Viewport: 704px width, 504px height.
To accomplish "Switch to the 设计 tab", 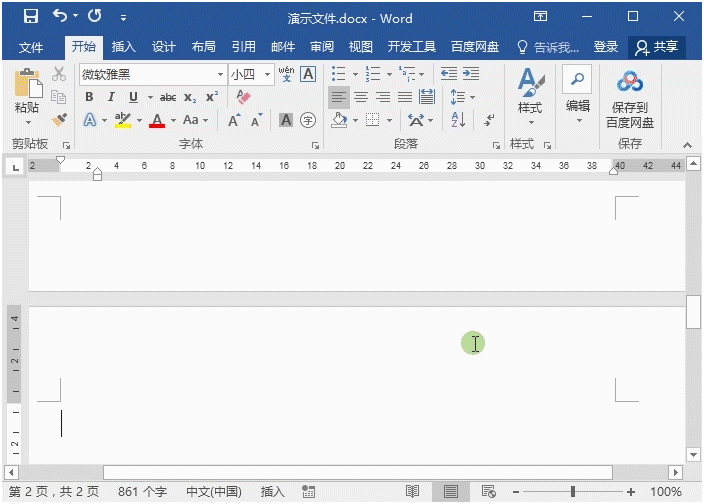I will (x=163, y=47).
